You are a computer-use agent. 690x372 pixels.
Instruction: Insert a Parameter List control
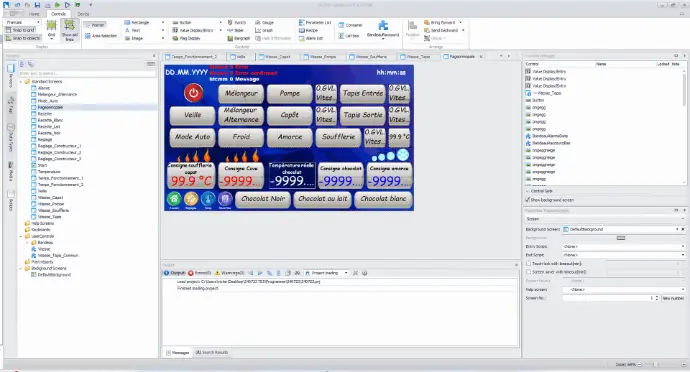click(315, 22)
